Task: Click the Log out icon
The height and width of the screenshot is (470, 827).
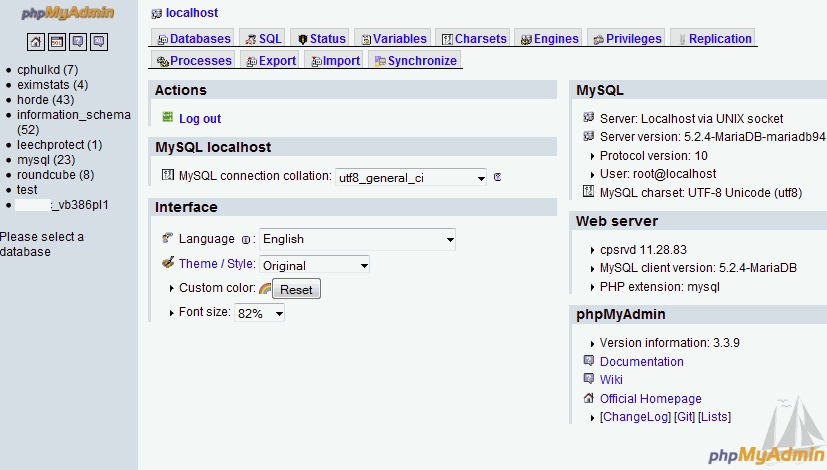Action: click(167, 117)
